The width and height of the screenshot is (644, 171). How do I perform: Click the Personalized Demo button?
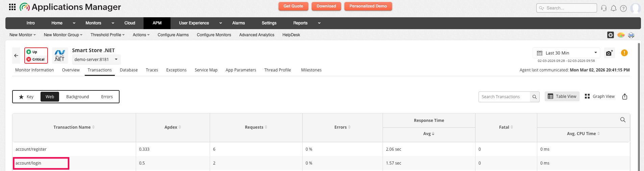click(x=368, y=6)
